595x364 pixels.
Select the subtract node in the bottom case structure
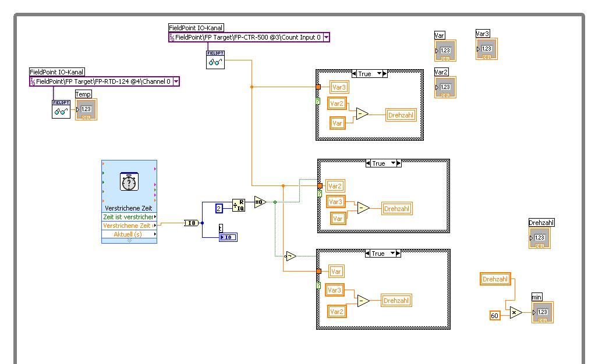pos(363,301)
